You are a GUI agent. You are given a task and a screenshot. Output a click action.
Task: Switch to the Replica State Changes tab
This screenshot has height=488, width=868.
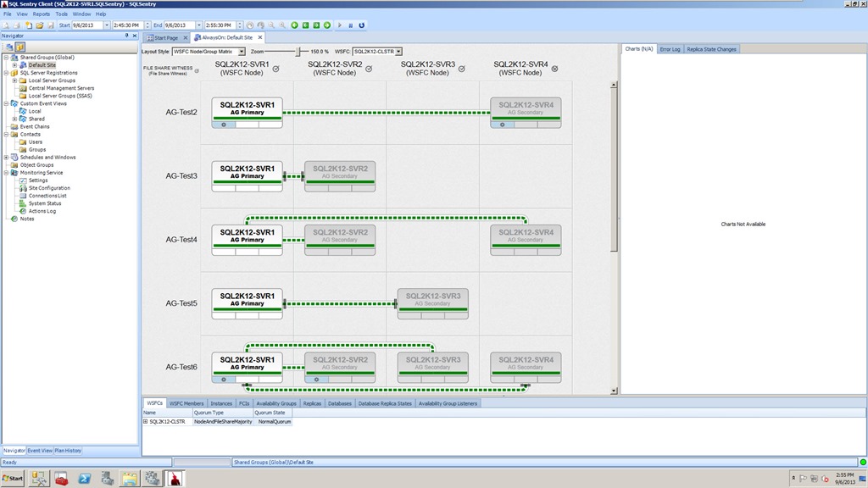coord(711,49)
